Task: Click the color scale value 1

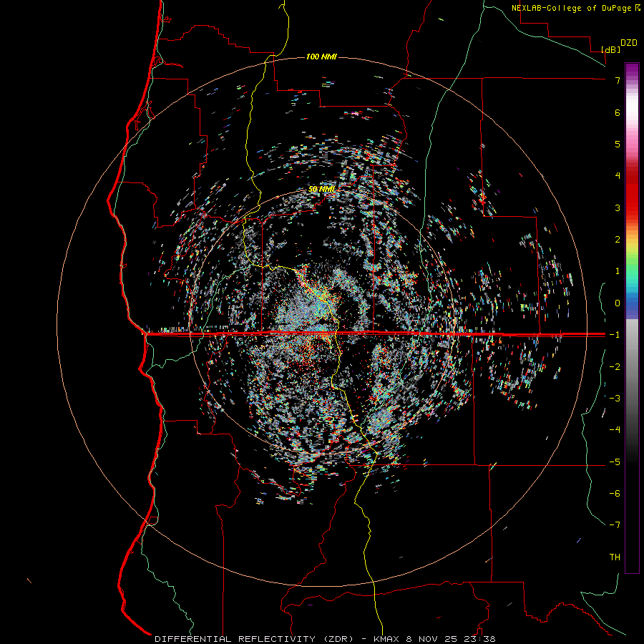Action: click(618, 271)
